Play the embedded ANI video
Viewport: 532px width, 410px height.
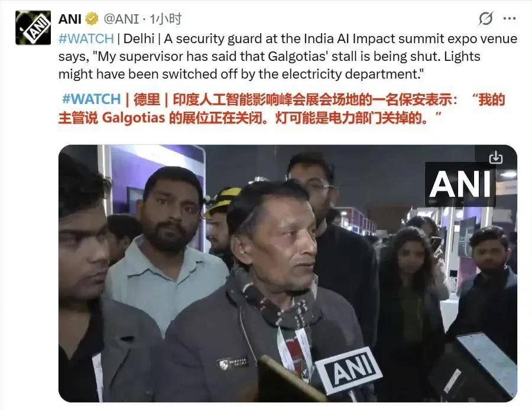click(288, 274)
